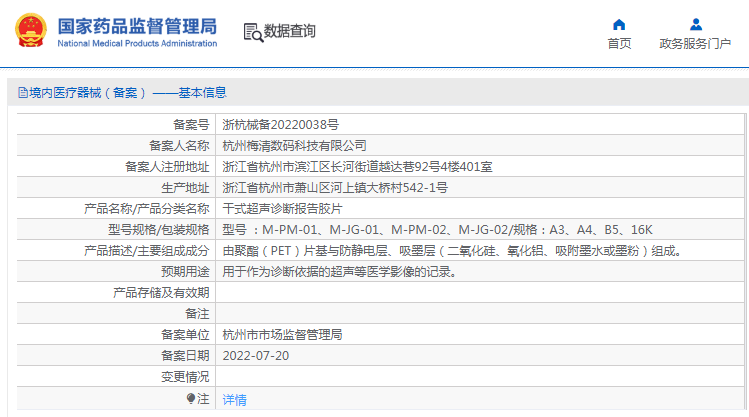This screenshot has height=417, width=749.
Task: Select 杭州梅清数码科技有限公司 cell
Action: (x=294, y=146)
